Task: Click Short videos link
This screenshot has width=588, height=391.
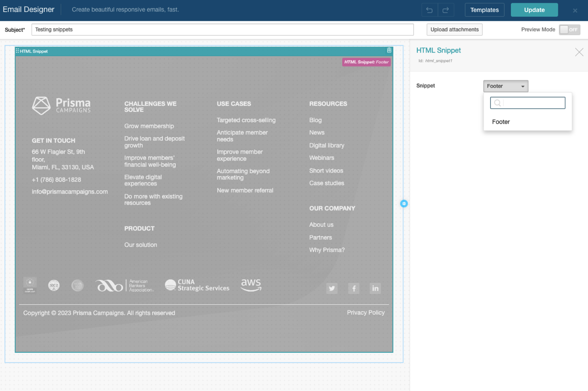Action: click(326, 171)
